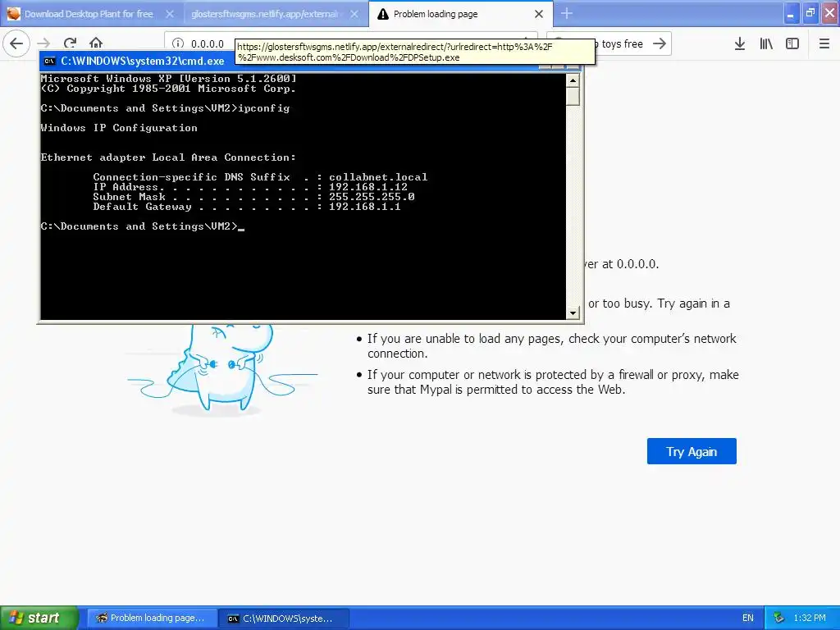Click the cmd.exe window title bar

[x=311, y=61]
